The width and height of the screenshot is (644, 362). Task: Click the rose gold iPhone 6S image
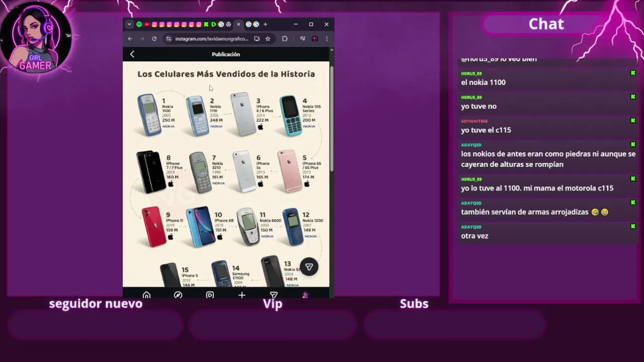pyautogui.click(x=290, y=171)
